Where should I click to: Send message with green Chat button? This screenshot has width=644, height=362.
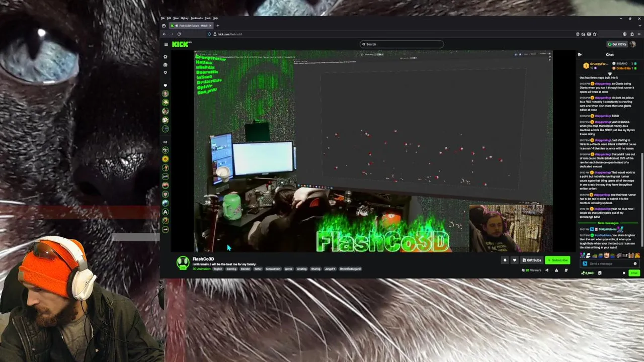pyautogui.click(x=633, y=273)
